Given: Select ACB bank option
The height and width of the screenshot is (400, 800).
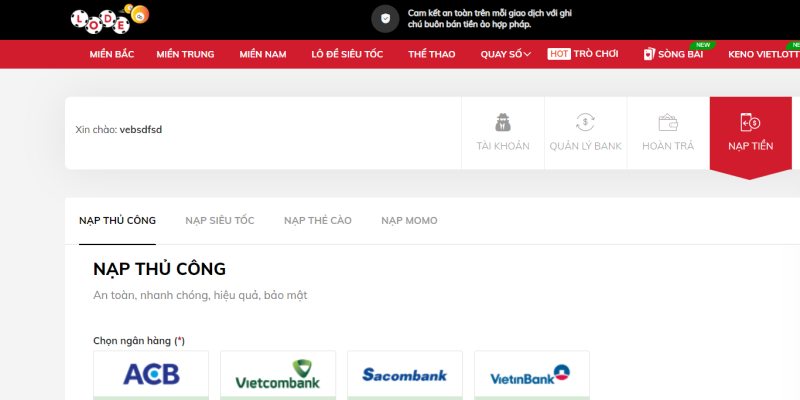Looking at the screenshot, I should (151, 376).
